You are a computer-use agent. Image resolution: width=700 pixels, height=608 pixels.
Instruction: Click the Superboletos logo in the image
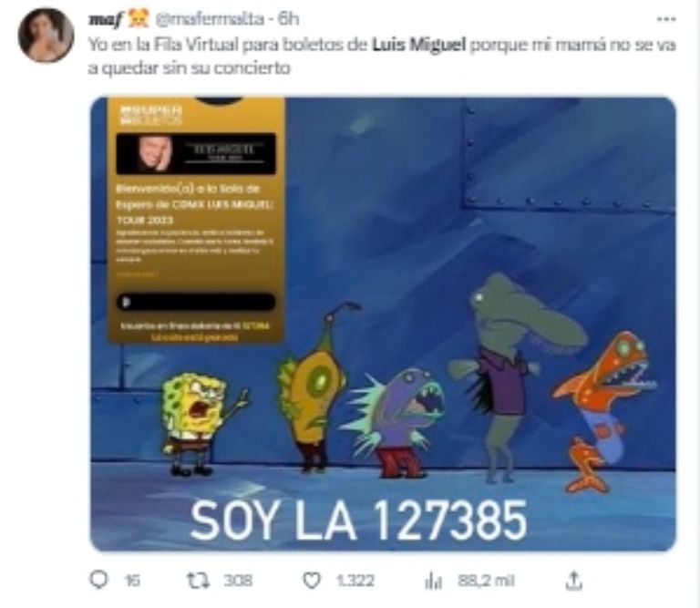[151, 115]
